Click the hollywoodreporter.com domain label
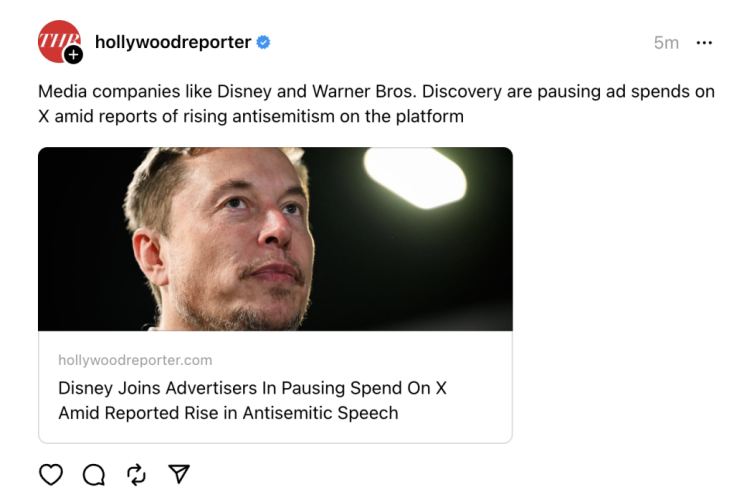 click(135, 360)
